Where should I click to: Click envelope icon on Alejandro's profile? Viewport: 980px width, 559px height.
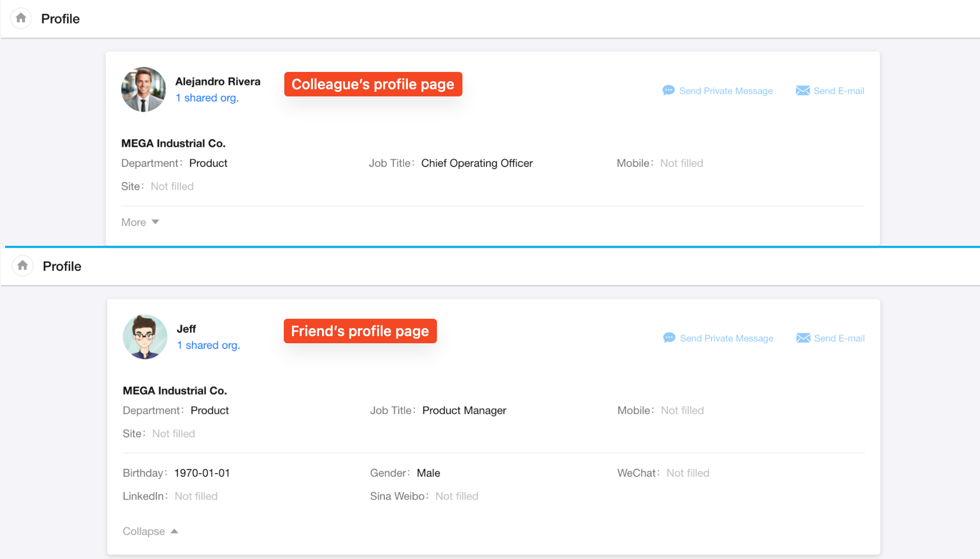tap(802, 91)
